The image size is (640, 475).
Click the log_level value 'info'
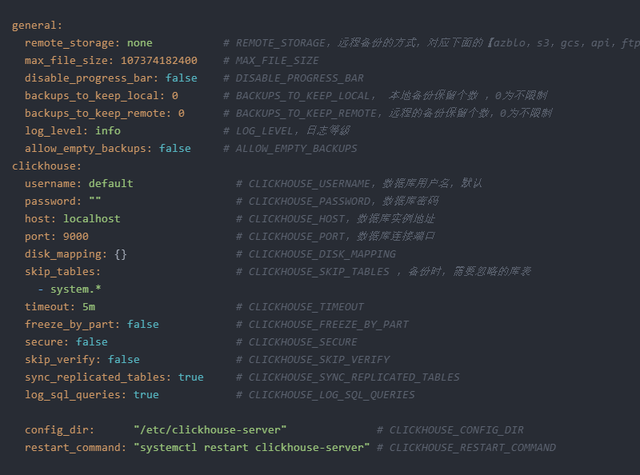[x=108, y=131]
